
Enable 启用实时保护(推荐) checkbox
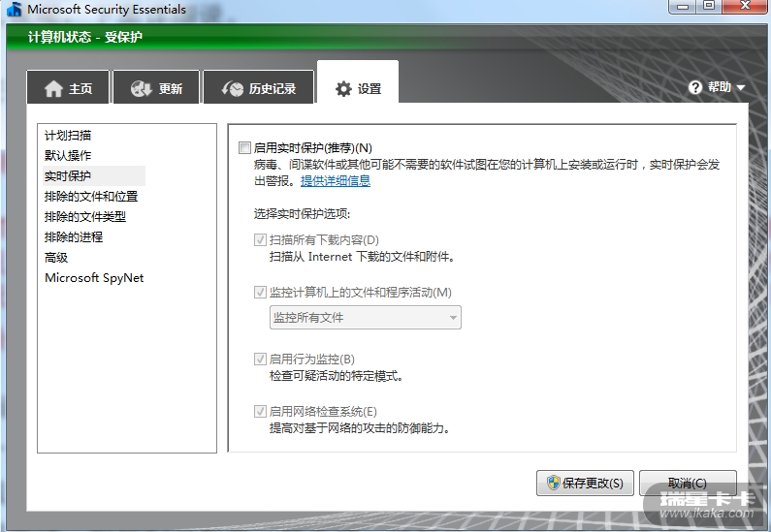tap(244, 147)
